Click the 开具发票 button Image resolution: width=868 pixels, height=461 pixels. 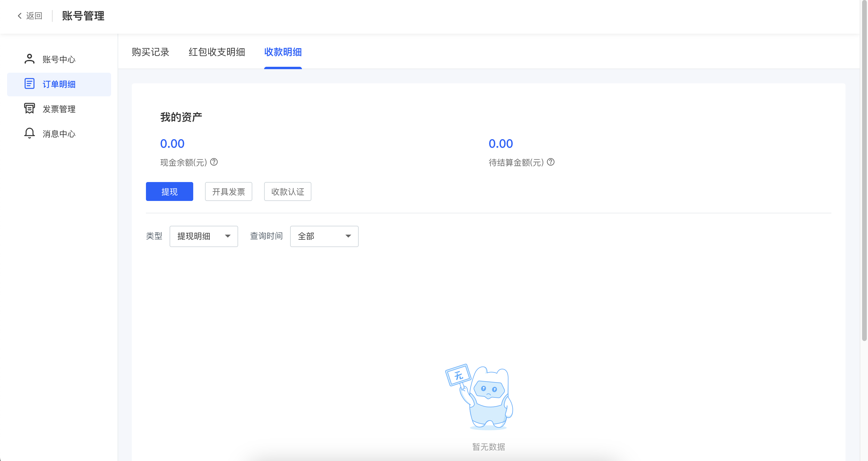(228, 192)
